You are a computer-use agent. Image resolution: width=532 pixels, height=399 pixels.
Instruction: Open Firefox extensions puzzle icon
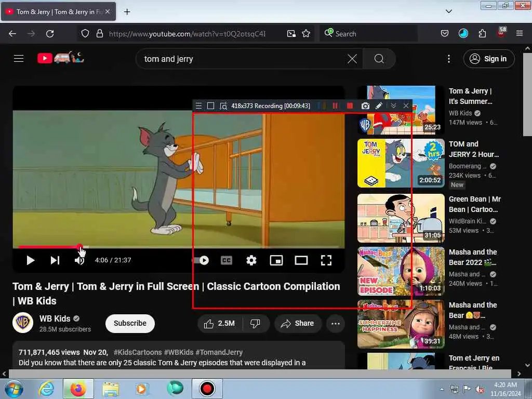pyautogui.click(x=482, y=34)
